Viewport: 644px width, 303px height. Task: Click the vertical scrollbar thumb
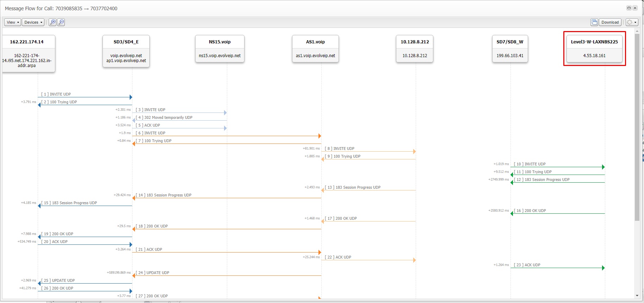pos(637,127)
